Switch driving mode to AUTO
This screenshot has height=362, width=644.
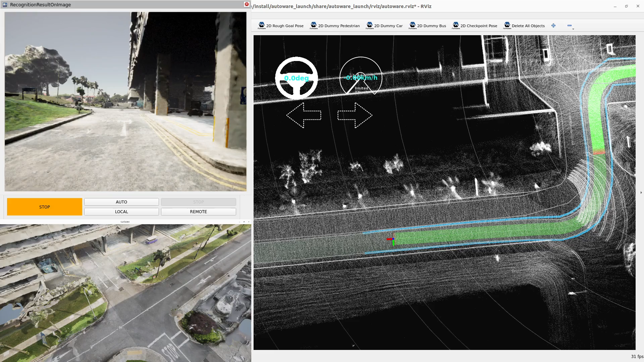point(121,202)
